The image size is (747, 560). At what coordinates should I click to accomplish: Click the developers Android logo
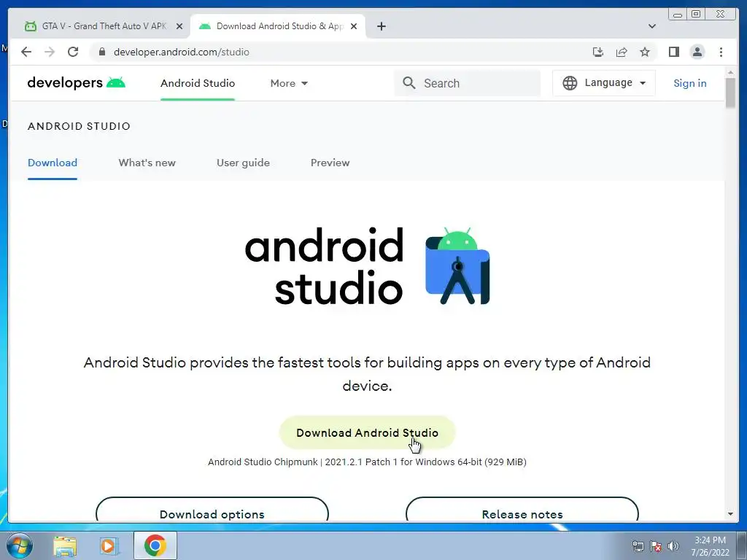[76, 83]
